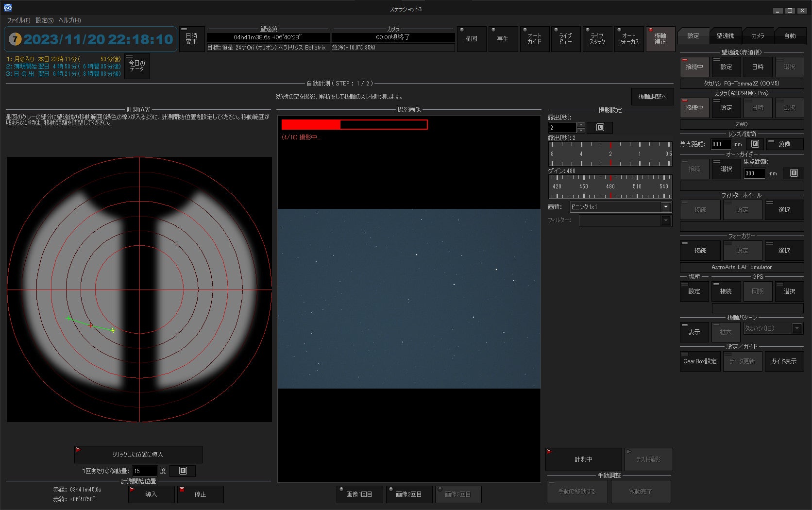Viewport: 812px width, 510px height.
Task: Toggle telescope 接続中 connection under 望遠鏡(赤道儀)
Action: [694, 67]
